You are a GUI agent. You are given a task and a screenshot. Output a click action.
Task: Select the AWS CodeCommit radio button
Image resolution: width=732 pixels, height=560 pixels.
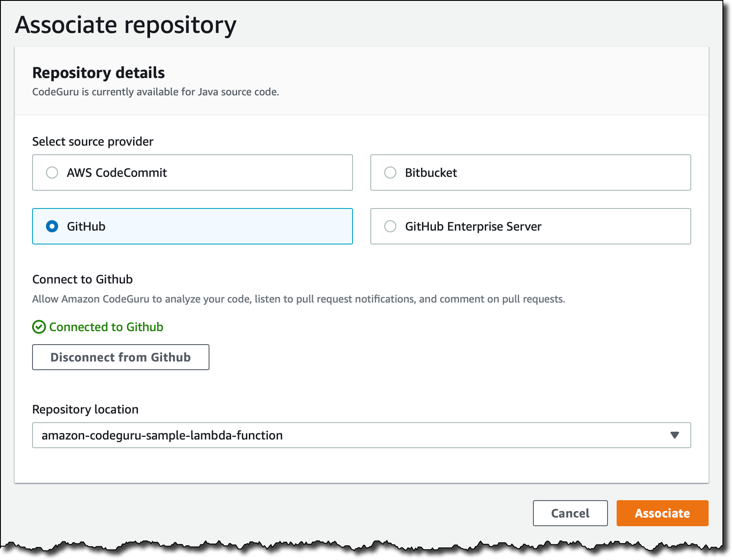(52, 173)
